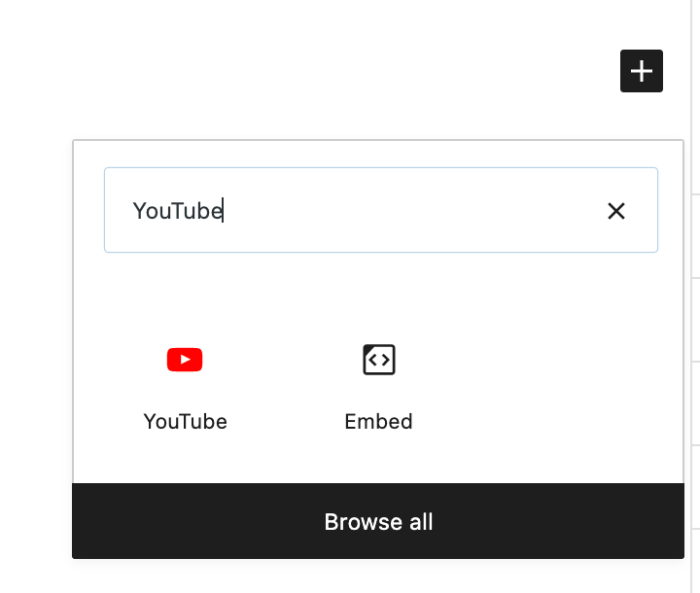The image size is (700, 593).
Task: Pick Embed from the search results
Action: (x=379, y=386)
